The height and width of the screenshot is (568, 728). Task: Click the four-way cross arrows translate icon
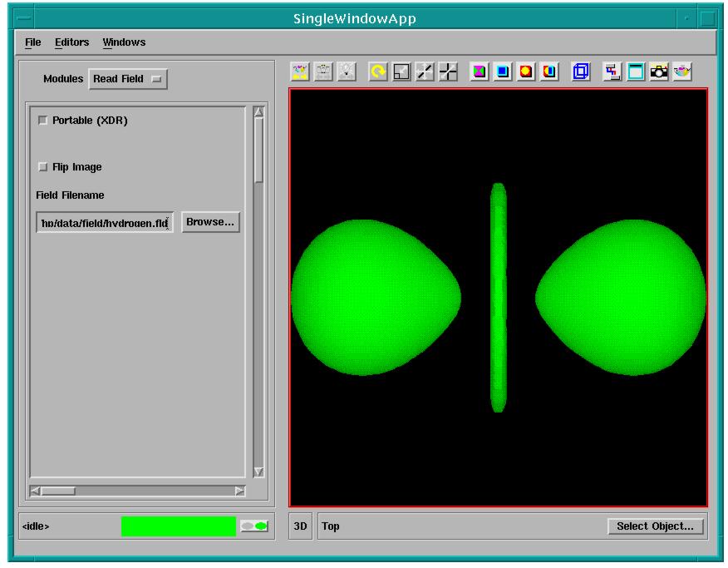tap(448, 72)
